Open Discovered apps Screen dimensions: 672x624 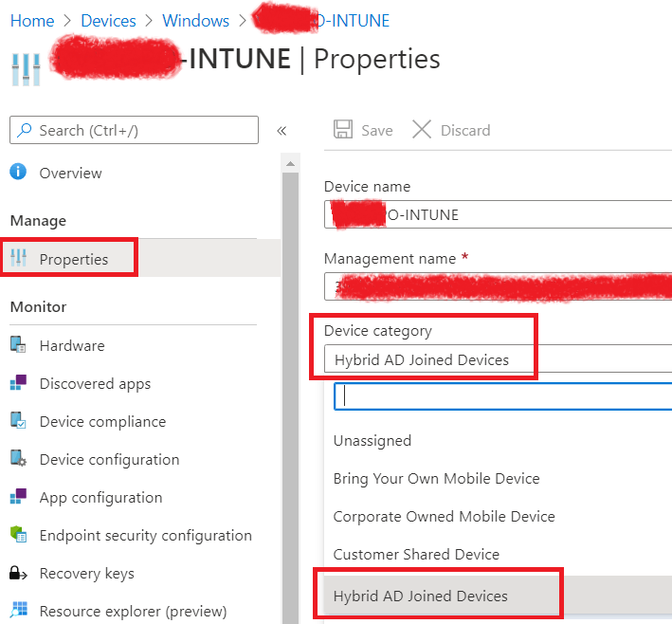[x=95, y=383]
